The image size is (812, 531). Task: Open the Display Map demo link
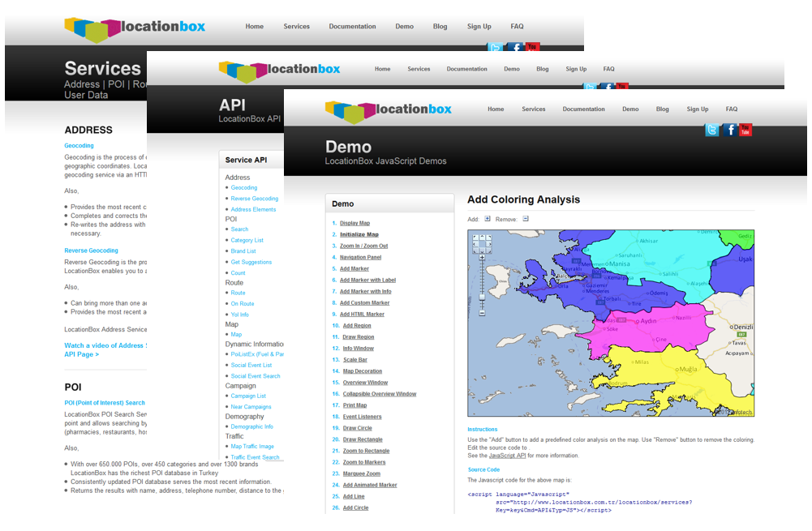coord(354,223)
